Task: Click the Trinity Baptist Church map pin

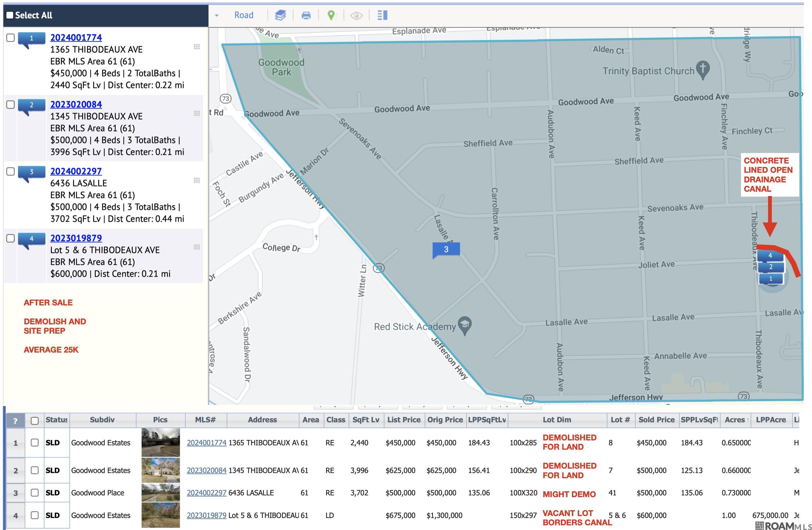Action: [703, 69]
